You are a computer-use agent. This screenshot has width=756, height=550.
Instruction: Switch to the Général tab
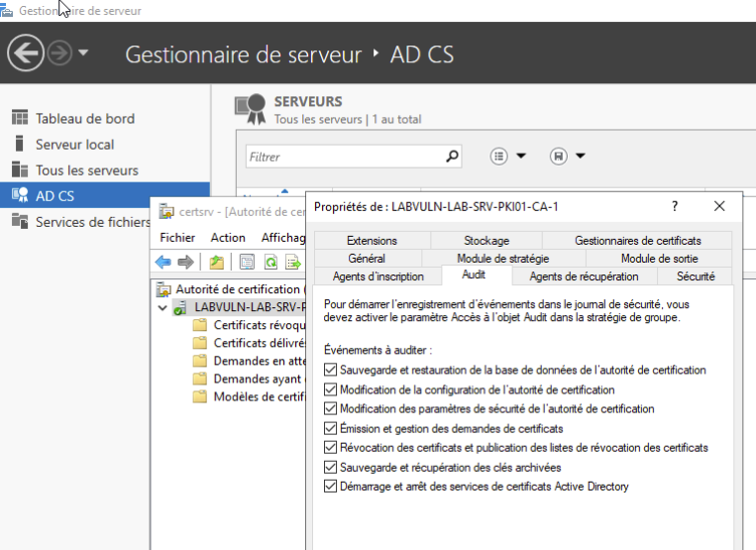367,259
